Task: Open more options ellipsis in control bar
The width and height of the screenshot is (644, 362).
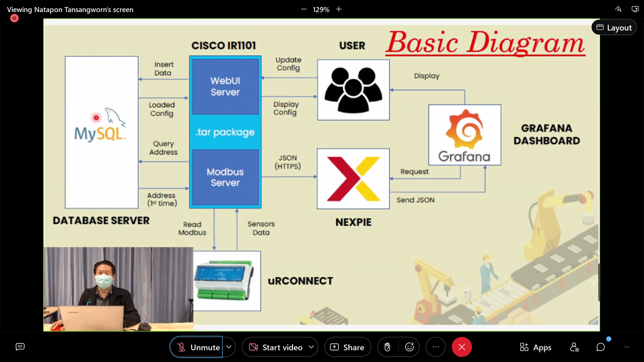Action: 436,347
